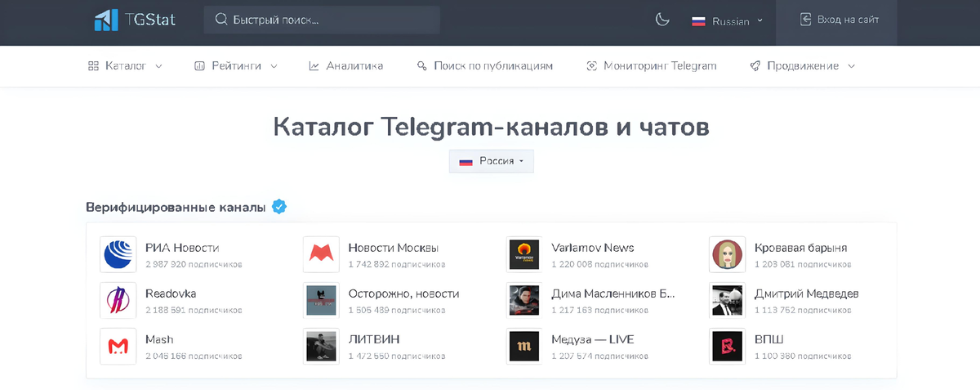Screen dimensions: 980x390
Task: Click the Кровавая барыня avatar
Action: 727,254
